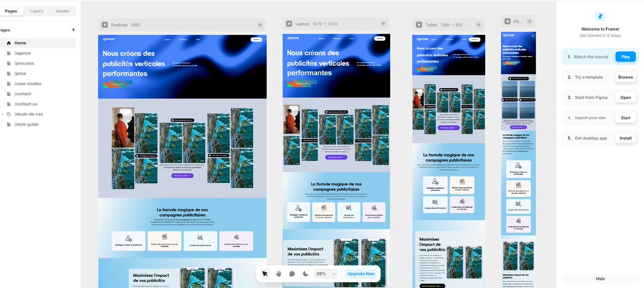Open the 26% zoom dropdown
The width and height of the screenshot is (644, 288).
(326, 274)
